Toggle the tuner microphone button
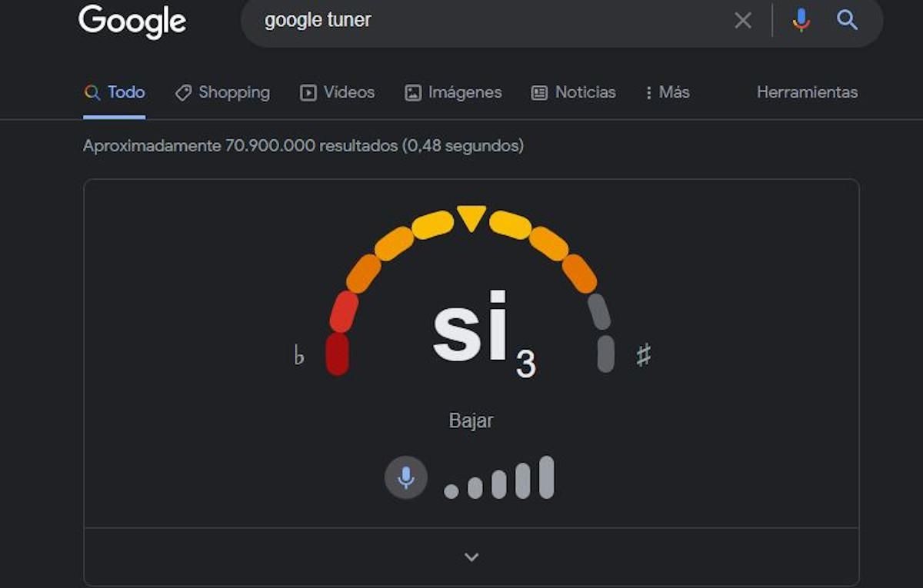The width and height of the screenshot is (923, 588). click(x=405, y=478)
